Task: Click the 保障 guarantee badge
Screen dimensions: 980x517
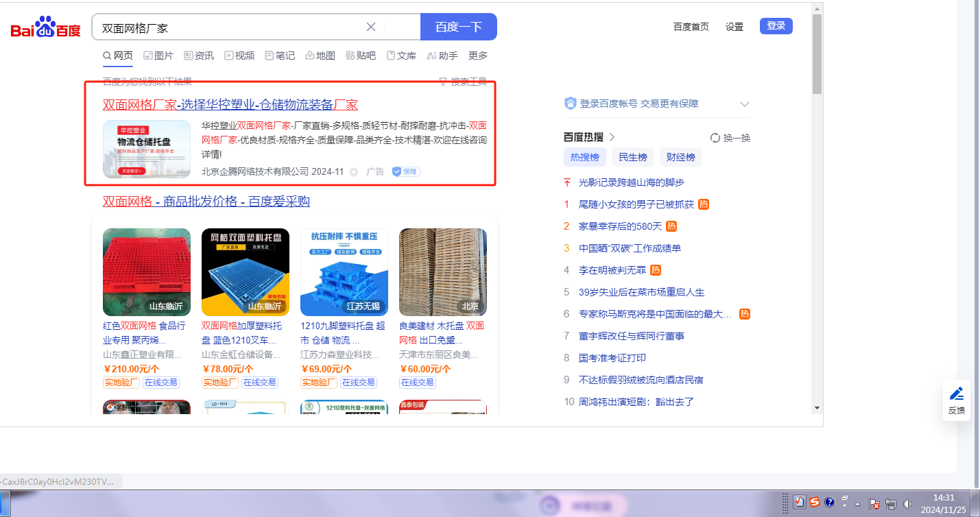Action: pos(406,171)
